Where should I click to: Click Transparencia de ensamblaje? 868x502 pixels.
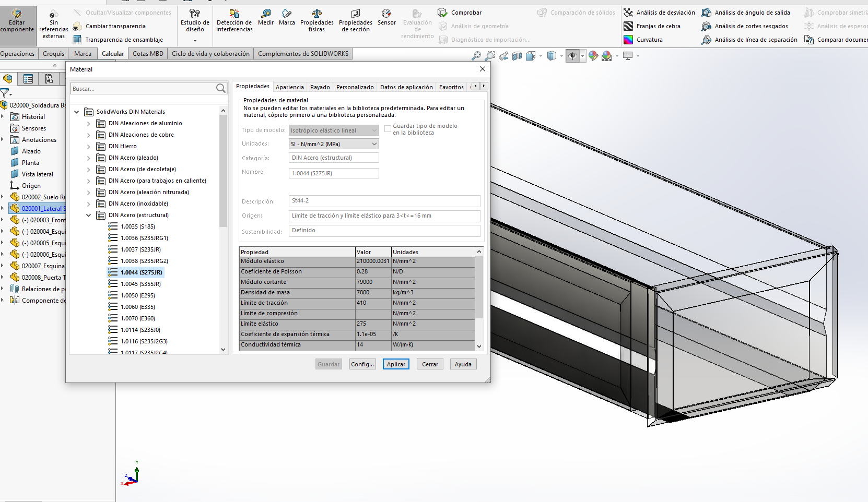tap(118, 40)
